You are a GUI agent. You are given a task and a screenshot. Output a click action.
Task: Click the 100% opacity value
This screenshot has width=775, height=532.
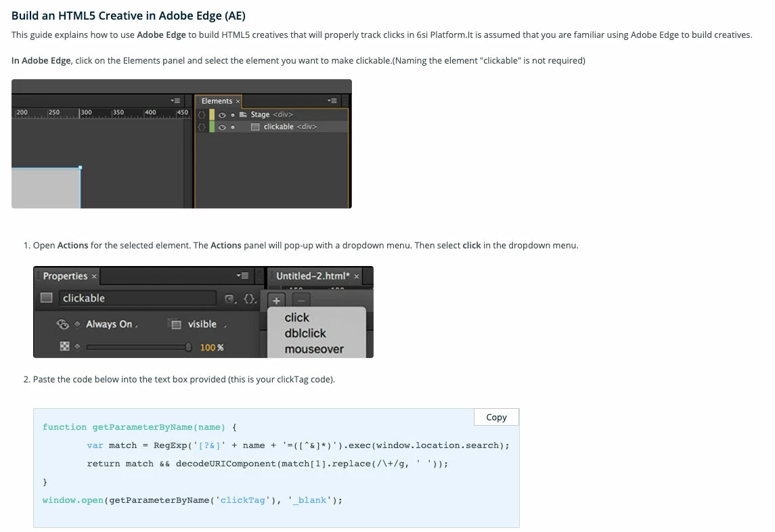(x=212, y=348)
